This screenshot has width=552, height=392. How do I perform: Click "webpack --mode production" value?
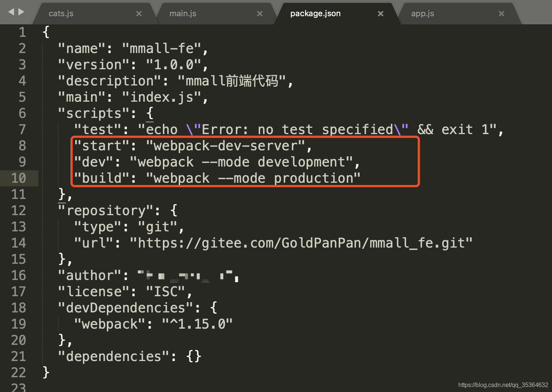[x=253, y=178]
